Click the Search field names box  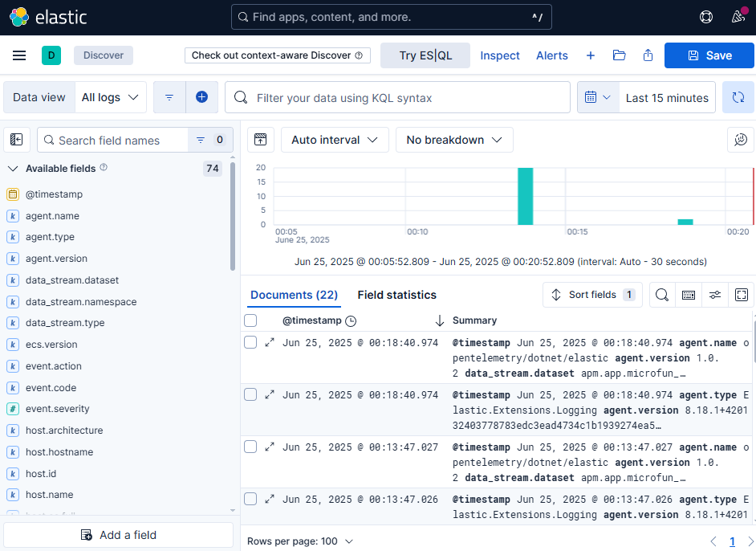click(x=112, y=140)
